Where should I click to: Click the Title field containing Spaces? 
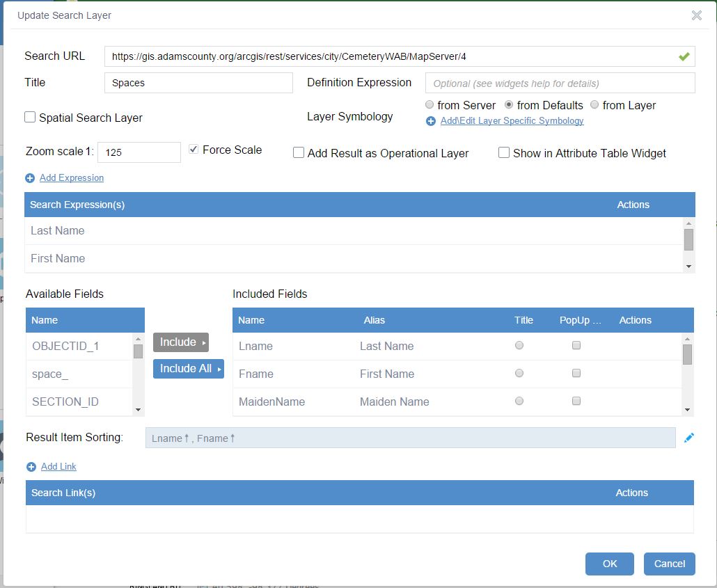tap(198, 83)
